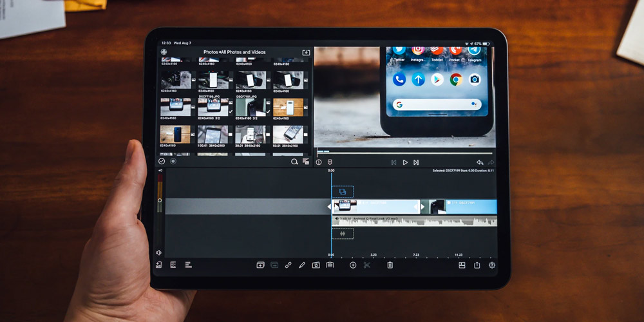Tap the preview scrub progress bar
Image resolution: width=644 pixels, height=322 pixels.
(x=404, y=153)
